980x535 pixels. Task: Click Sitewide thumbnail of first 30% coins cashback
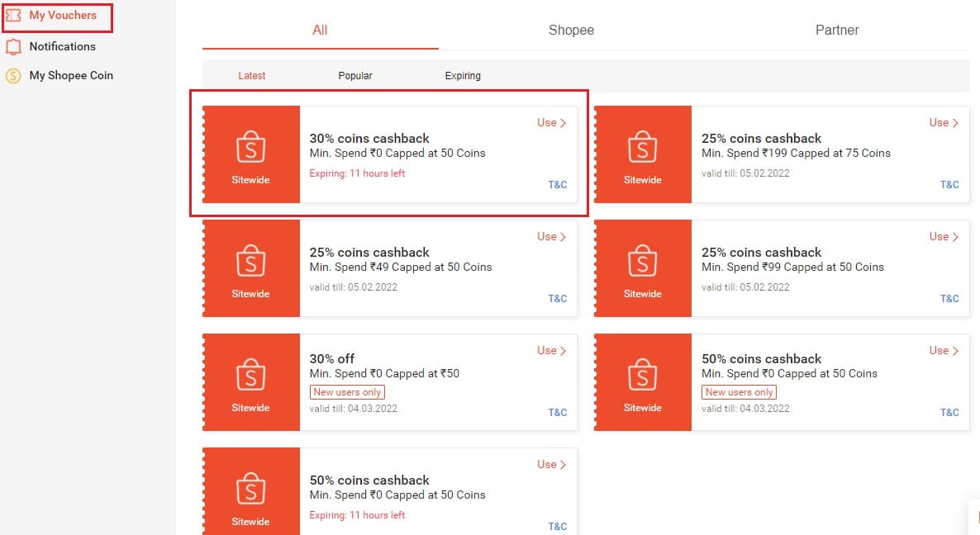pos(251,154)
